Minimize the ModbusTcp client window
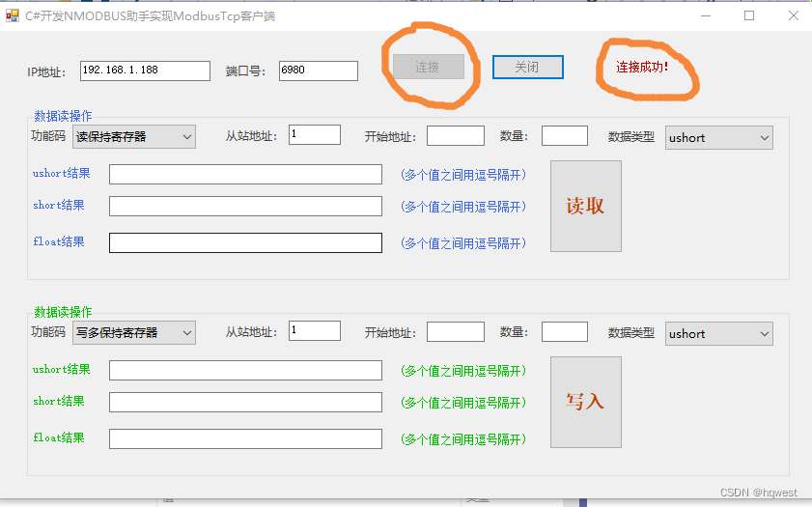 (706, 16)
